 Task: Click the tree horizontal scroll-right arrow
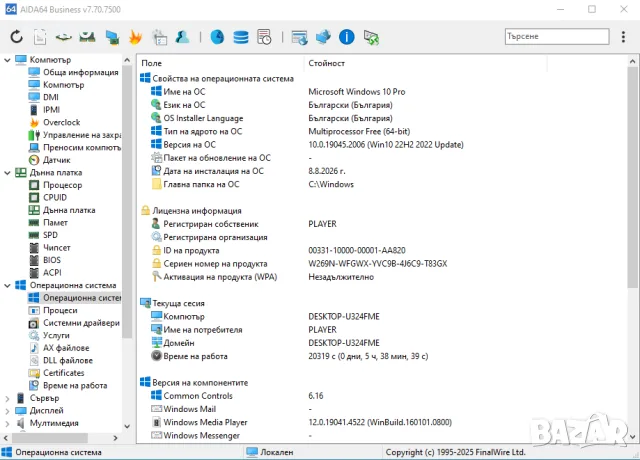(x=116, y=438)
